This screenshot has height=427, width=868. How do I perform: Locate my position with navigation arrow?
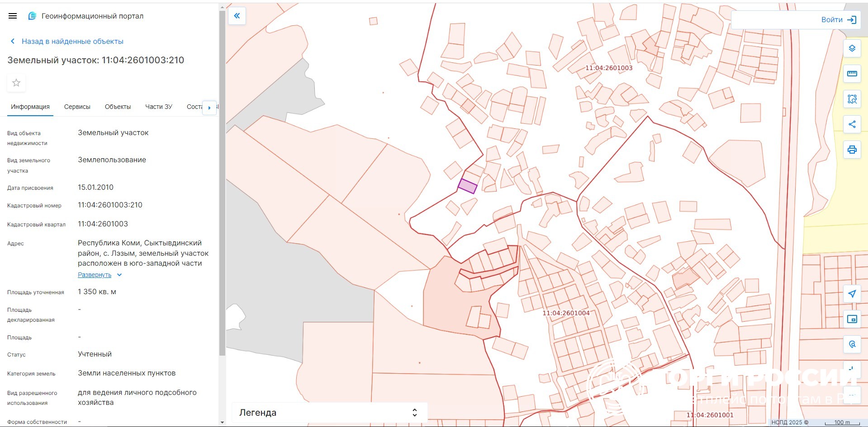(x=852, y=294)
